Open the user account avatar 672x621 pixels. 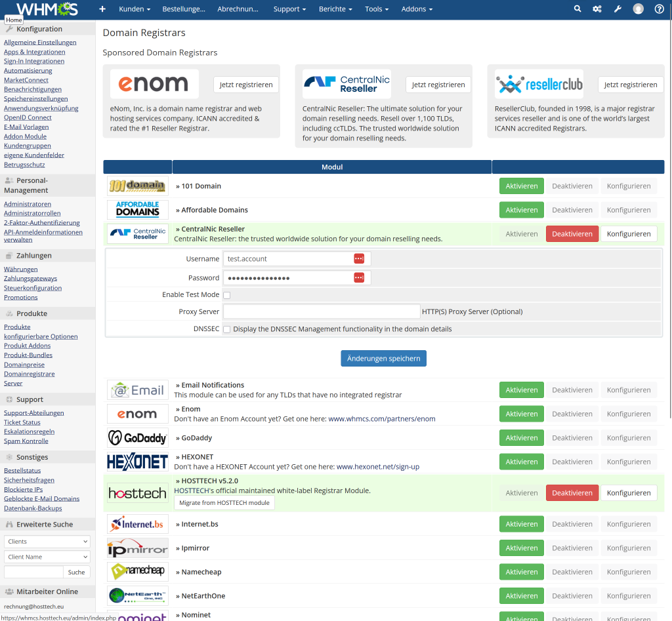coord(638,9)
